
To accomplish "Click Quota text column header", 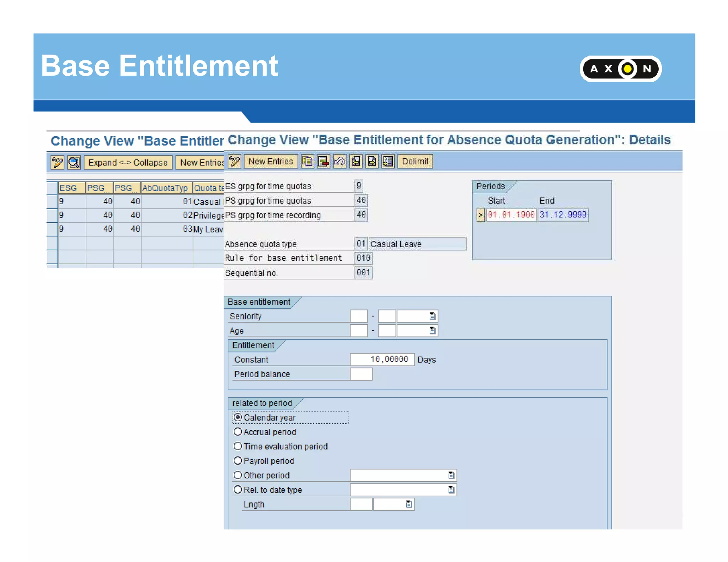I will 209,188.
